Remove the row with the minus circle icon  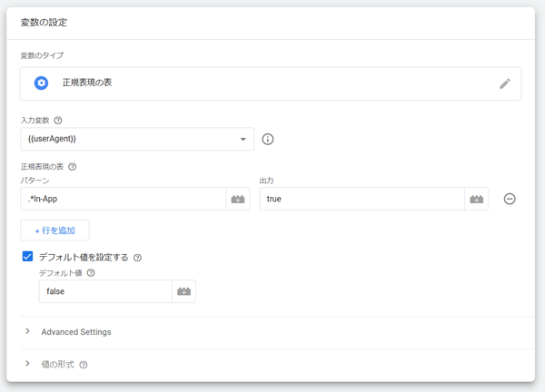coord(510,199)
